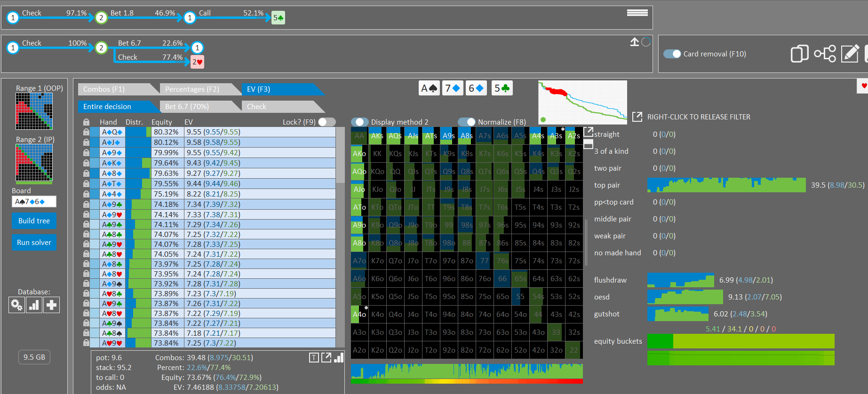868x394 pixels.
Task: Click the Build tree button
Action: coord(34,221)
